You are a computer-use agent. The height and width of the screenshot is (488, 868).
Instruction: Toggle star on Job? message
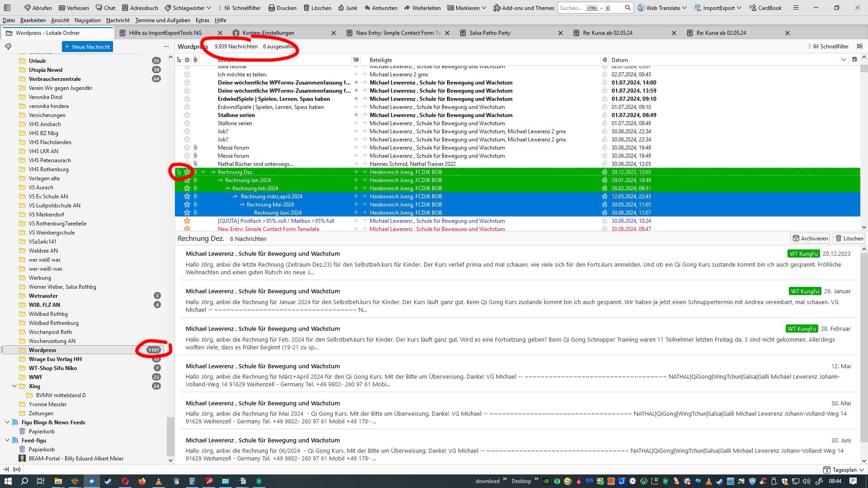coord(187,131)
